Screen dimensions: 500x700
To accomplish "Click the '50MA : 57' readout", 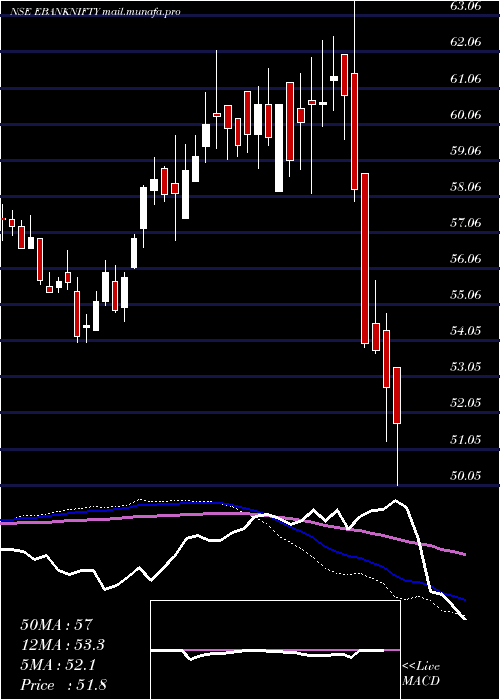I will coord(56,625).
